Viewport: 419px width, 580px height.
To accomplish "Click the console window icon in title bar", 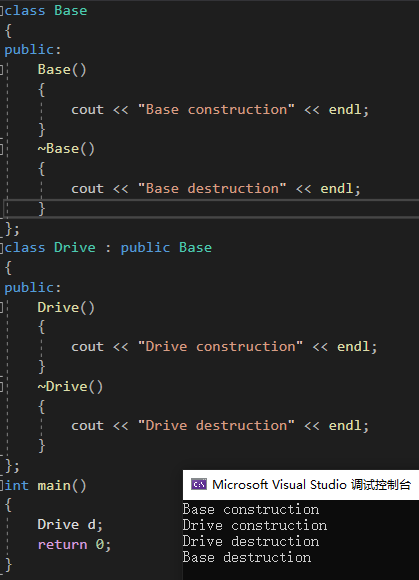I will pos(199,484).
